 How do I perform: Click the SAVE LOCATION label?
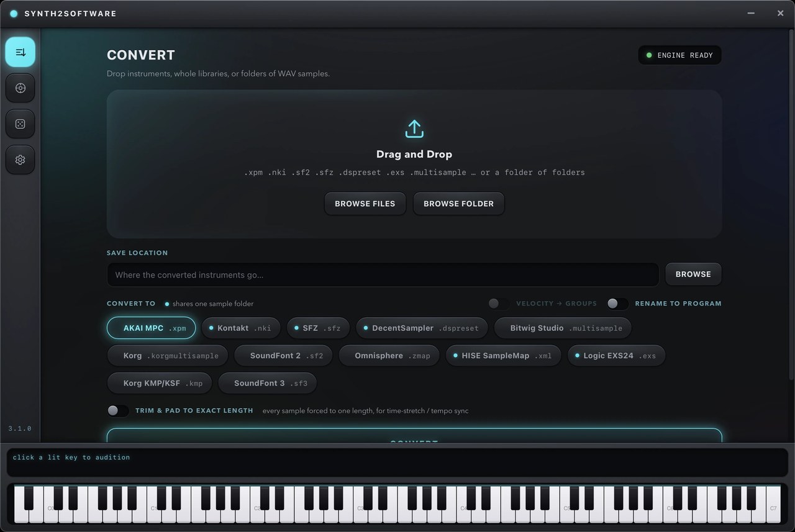click(x=137, y=253)
